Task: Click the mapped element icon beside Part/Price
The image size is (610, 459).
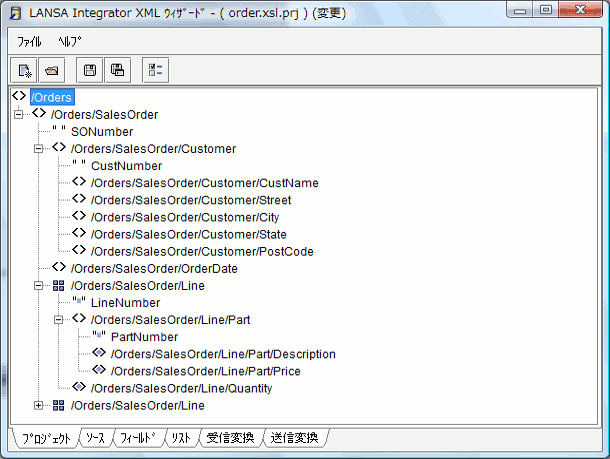Action: (x=99, y=370)
